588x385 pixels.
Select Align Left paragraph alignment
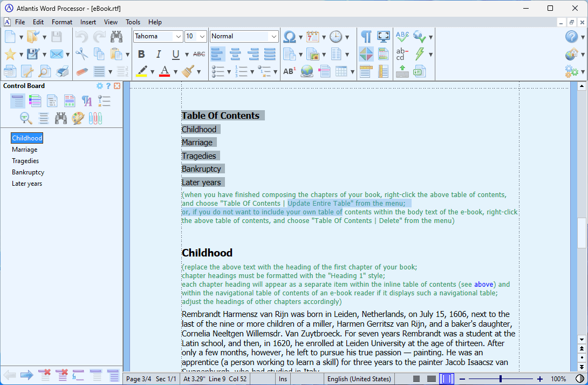tap(217, 54)
